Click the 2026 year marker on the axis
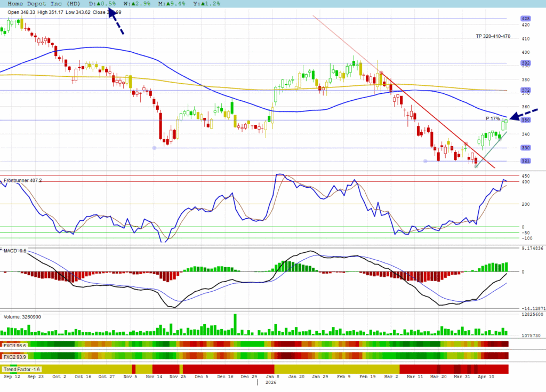This screenshot has height=392, width=546. (x=271, y=382)
